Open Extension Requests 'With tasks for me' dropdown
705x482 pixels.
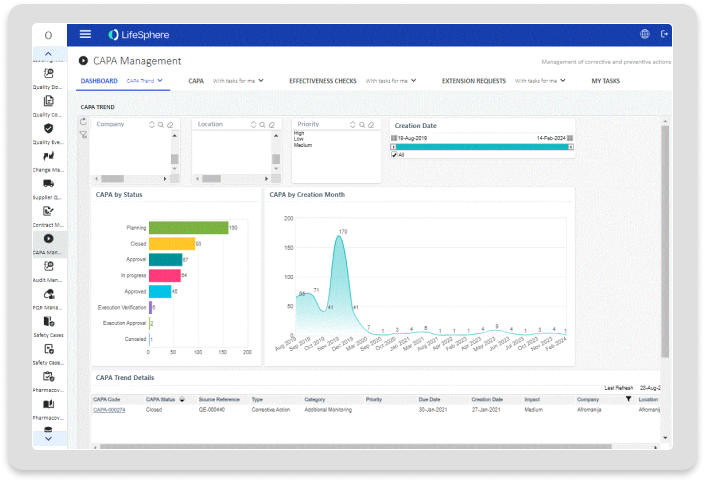(538, 80)
